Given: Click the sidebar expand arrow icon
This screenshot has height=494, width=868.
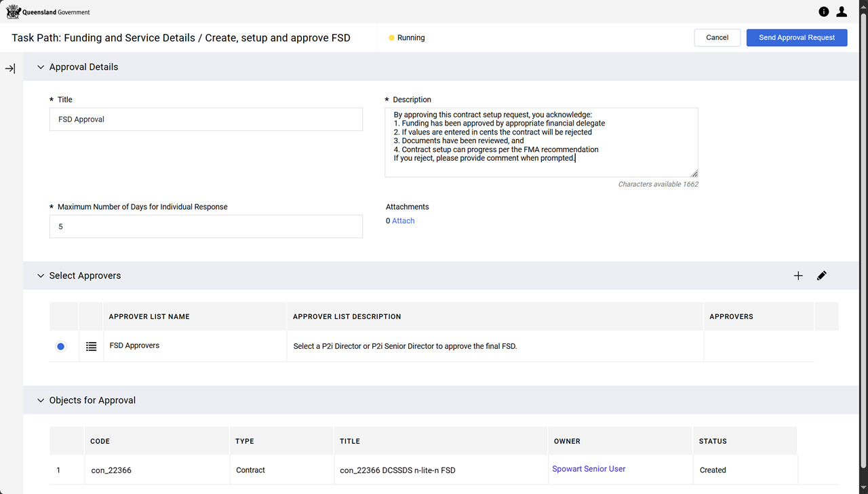Looking at the screenshot, I should [10, 69].
